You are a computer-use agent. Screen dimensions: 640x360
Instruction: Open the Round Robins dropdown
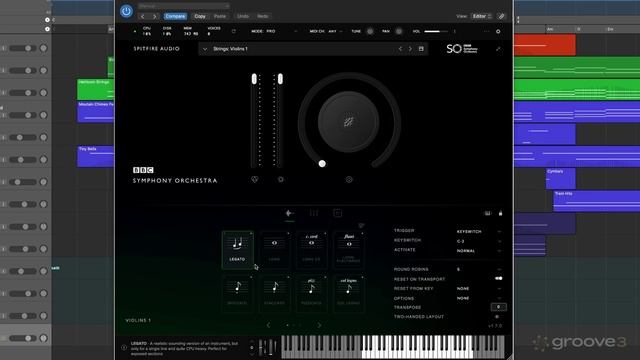tap(478, 269)
